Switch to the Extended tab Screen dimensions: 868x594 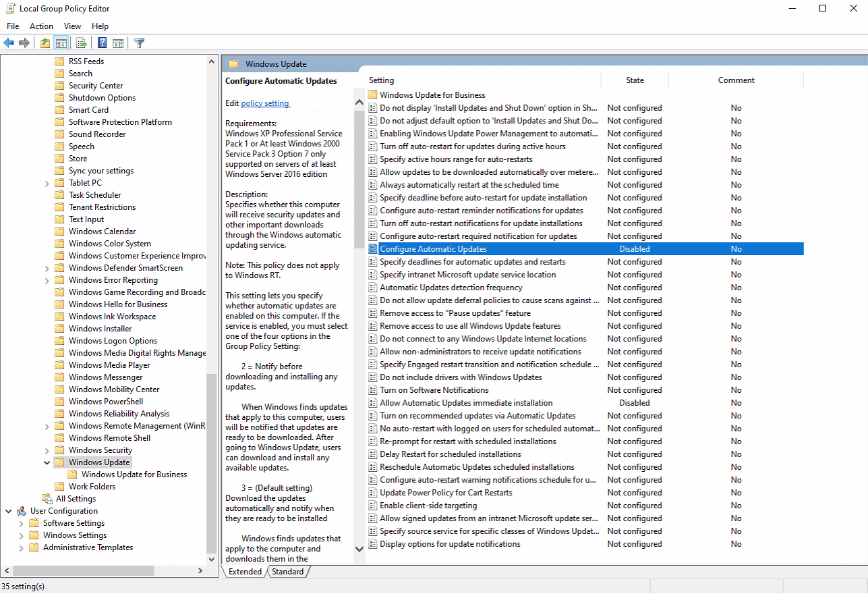[245, 572]
